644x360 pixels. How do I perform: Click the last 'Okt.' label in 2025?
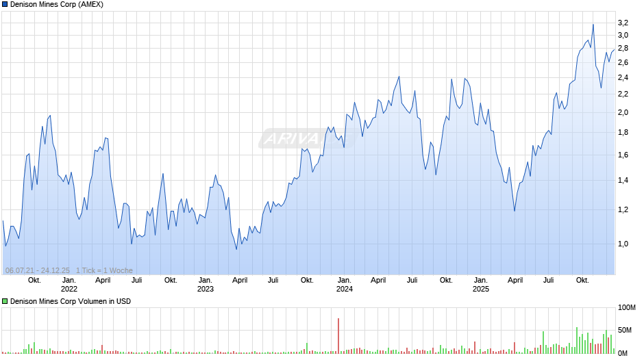(582, 281)
